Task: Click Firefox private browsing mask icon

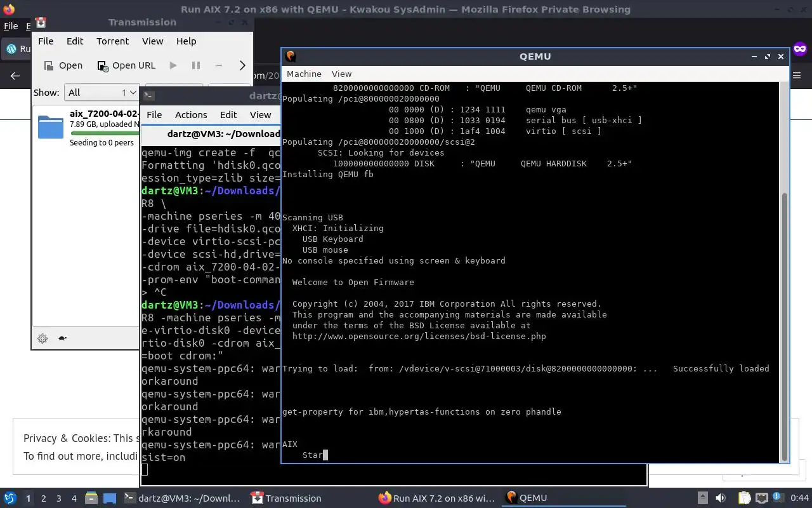Action: click(799, 49)
